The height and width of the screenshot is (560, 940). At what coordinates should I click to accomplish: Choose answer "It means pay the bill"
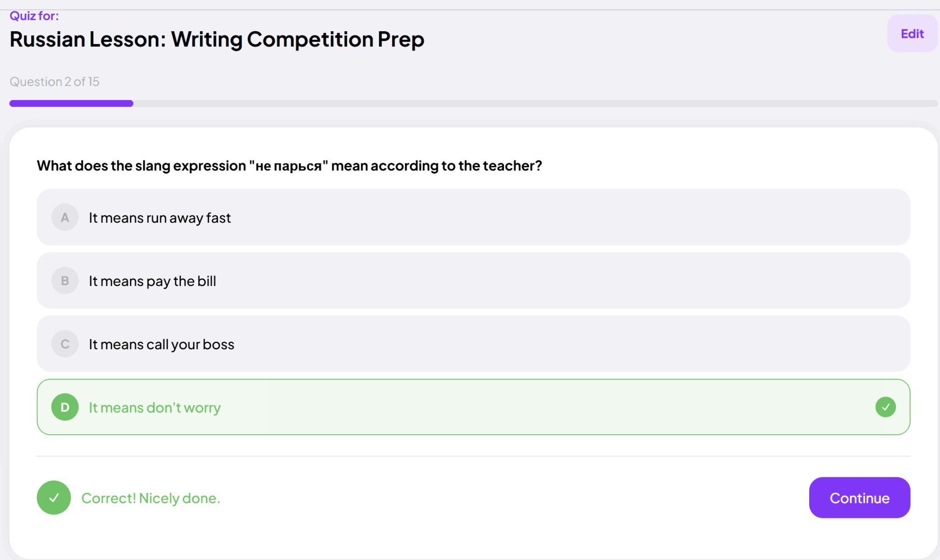[x=152, y=281]
